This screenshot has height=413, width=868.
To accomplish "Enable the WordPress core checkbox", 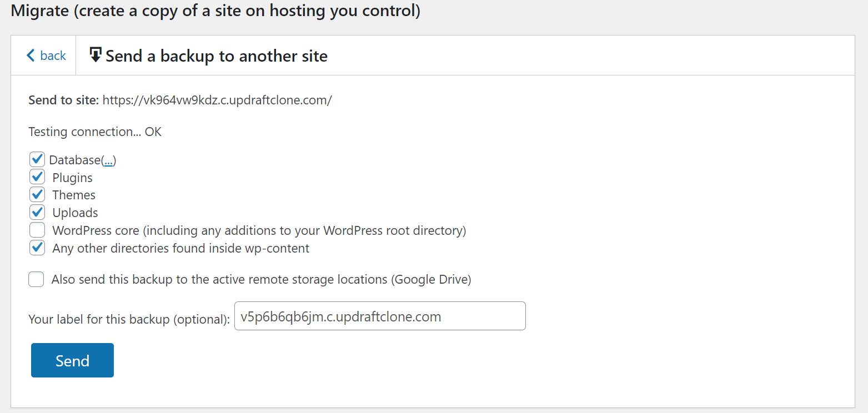I will pyautogui.click(x=37, y=230).
